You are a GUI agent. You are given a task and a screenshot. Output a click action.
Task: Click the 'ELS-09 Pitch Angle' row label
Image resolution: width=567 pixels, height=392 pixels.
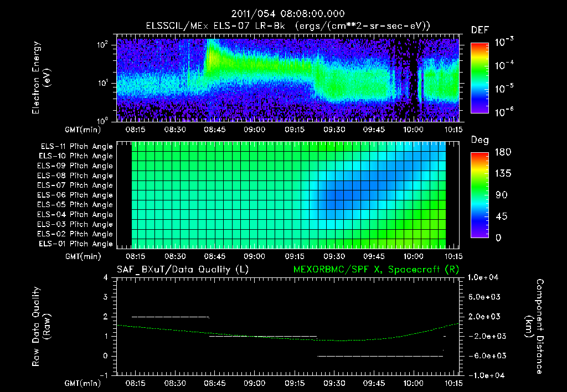75,166
